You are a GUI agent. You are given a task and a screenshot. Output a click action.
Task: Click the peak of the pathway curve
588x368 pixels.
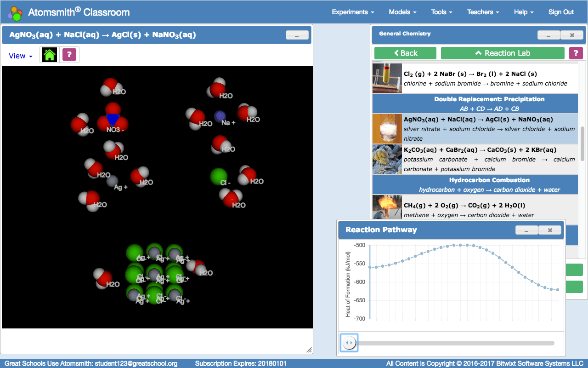pos(461,245)
